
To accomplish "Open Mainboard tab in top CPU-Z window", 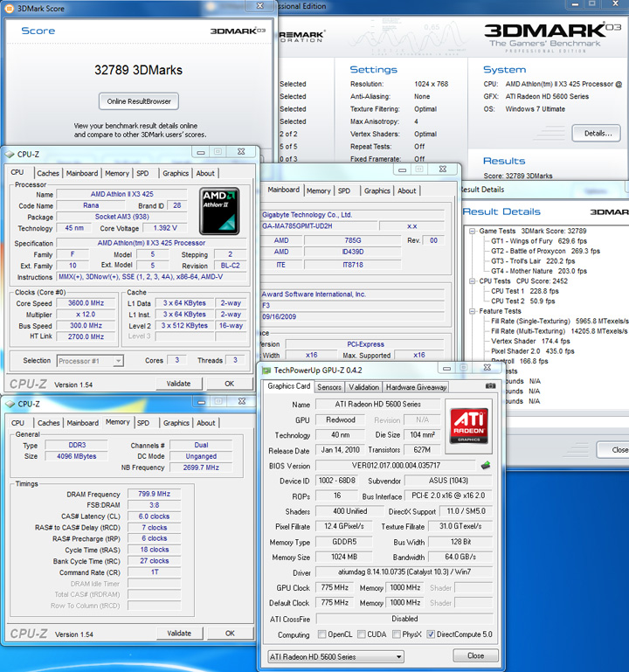I will pos(82,173).
